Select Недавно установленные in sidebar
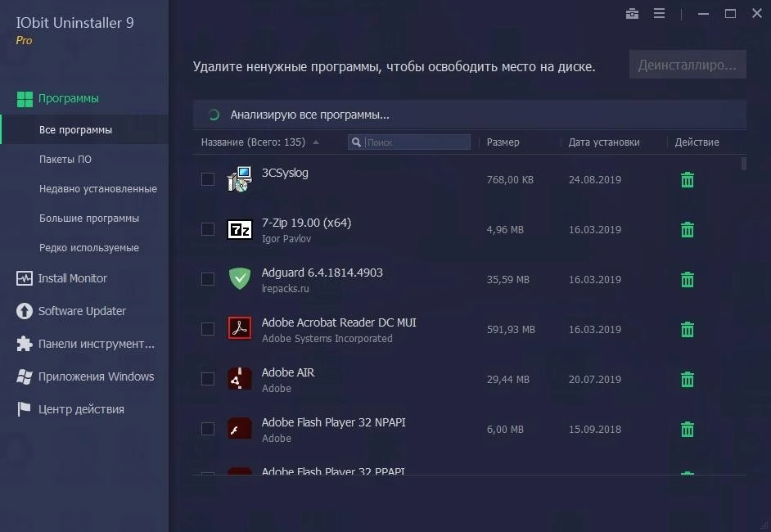The height and width of the screenshot is (532, 771). (x=98, y=189)
